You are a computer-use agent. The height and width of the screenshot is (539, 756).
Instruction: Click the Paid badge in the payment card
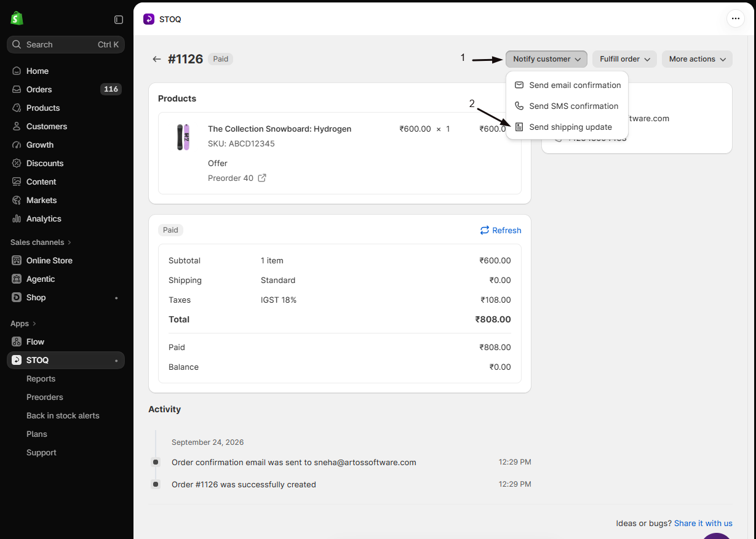170,230
